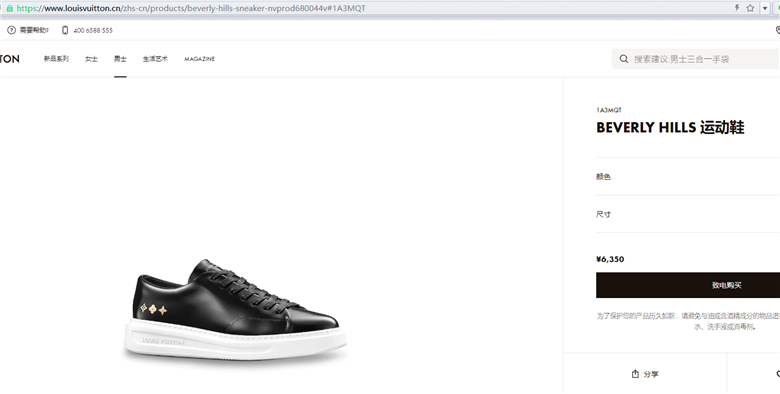Image resolution: width=780 pixels, height=394 pixels.
Task: Click the price ¥6,350
Action: click(610, 259)
